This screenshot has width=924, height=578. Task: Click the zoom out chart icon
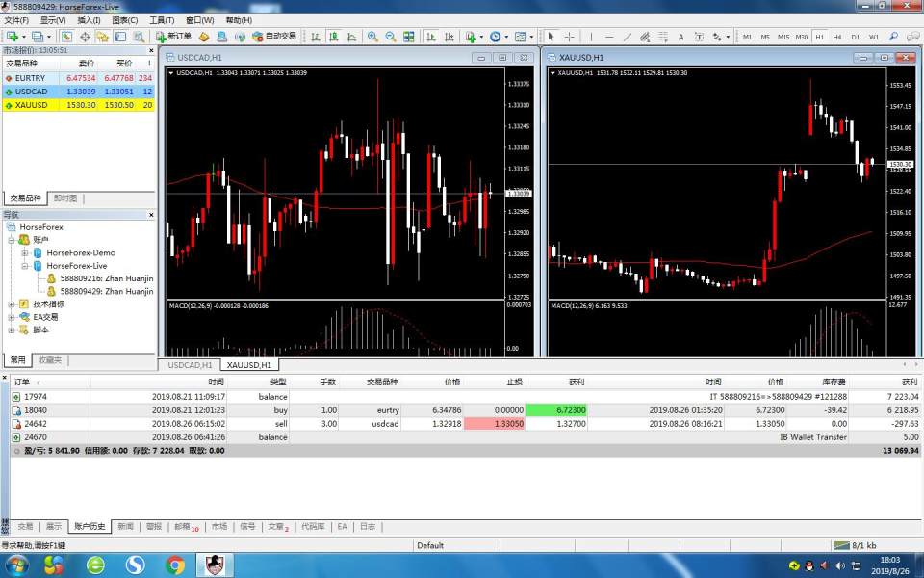coord(390,37)
